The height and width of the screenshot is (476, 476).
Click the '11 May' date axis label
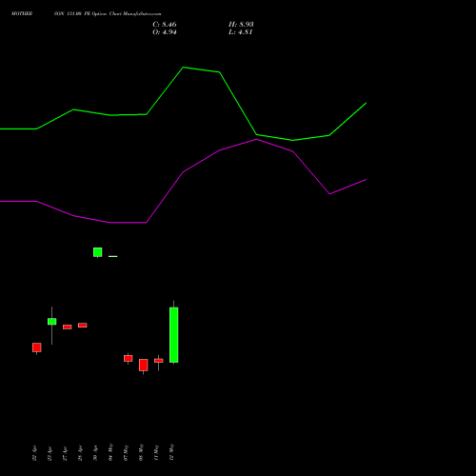(156, 452)
